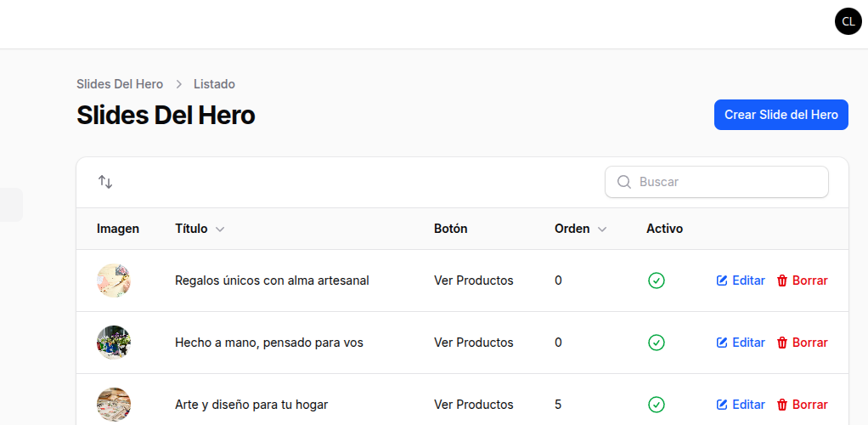Edit the Arte y diseño para tu hogar slide
The image size is (868, 425).
(741, 405)
